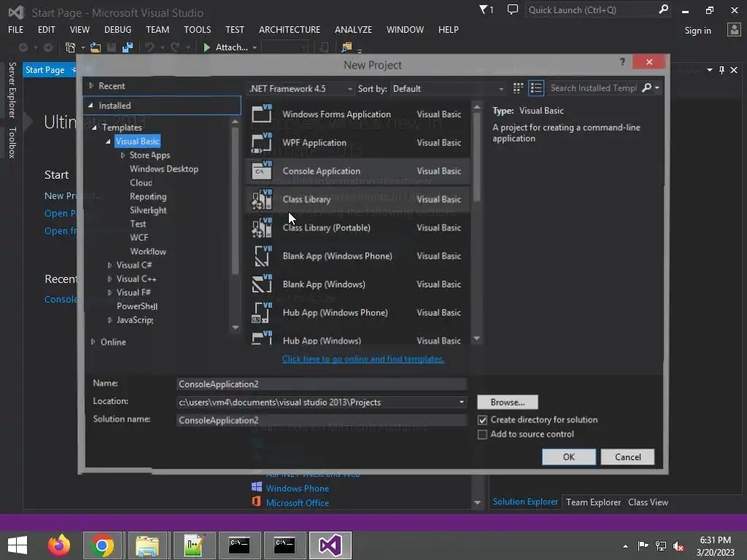The image size is (747, 560).
Task: Open the Server Explorer side tab
Action: [x=12, y=90]
